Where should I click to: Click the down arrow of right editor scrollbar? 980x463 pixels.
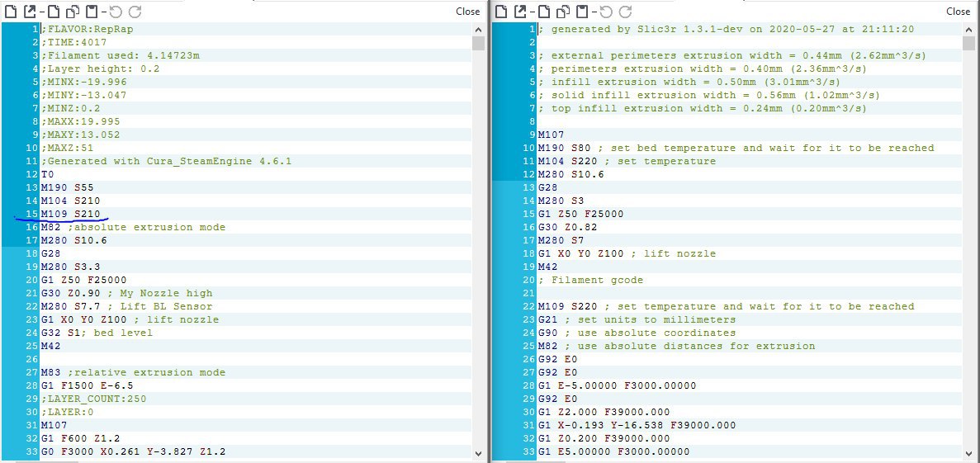click(969, 454)
